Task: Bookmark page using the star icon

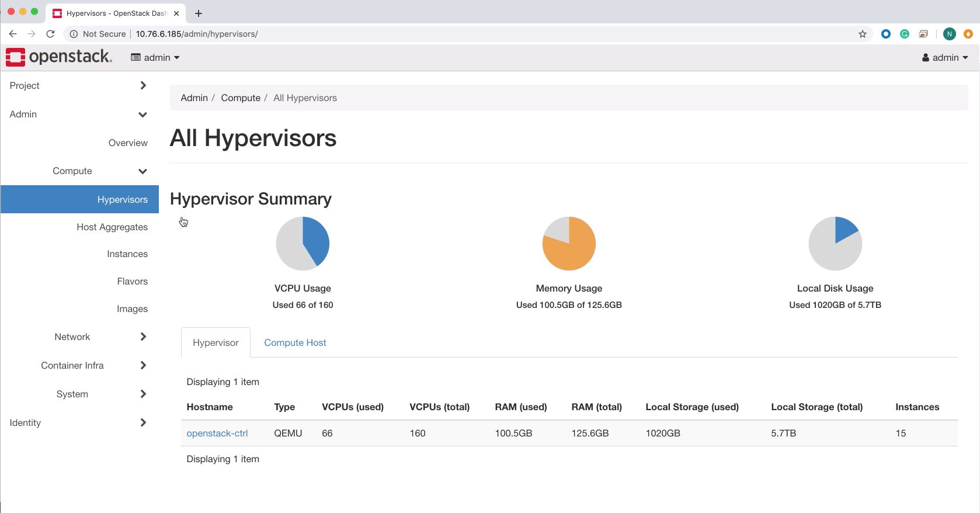Action: pos(863,34)
